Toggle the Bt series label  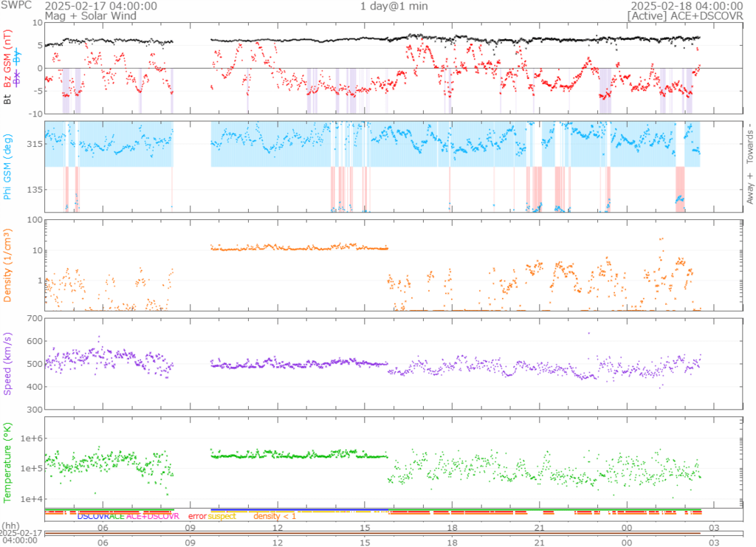[9, 98]
